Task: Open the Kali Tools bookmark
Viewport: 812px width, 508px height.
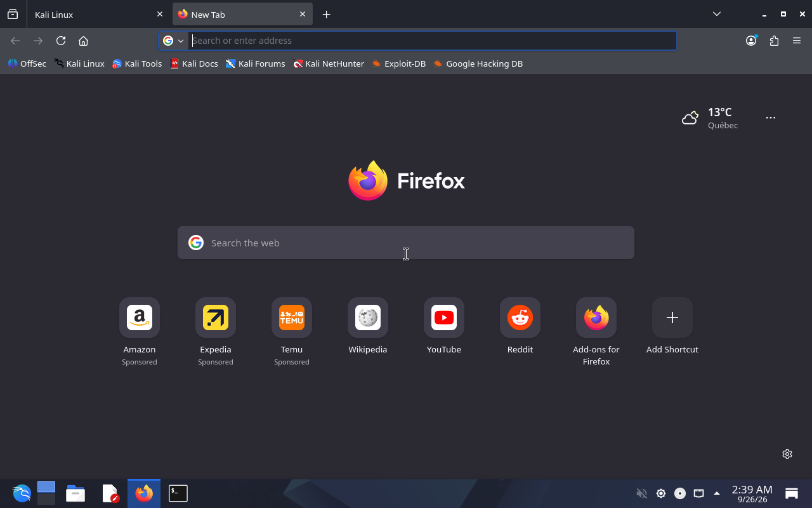Action: click(137, 63)
